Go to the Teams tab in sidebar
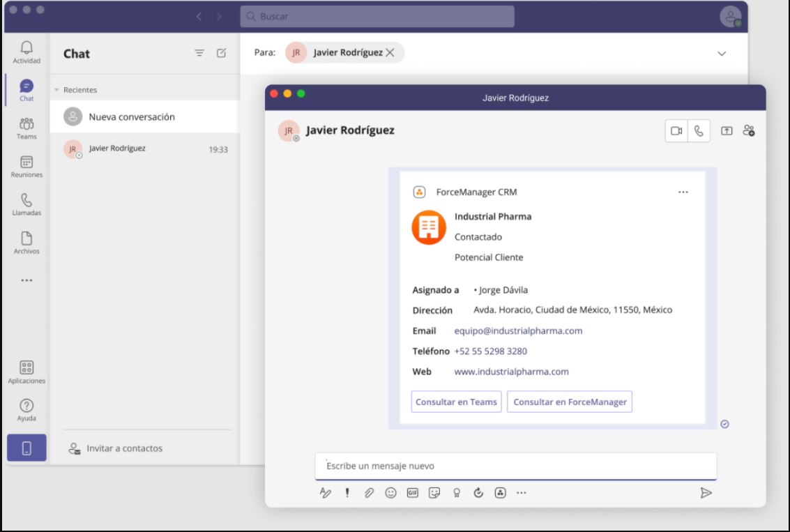Image resolution: width=790 pixels, height=532 pixels. [x=26, y=128]
